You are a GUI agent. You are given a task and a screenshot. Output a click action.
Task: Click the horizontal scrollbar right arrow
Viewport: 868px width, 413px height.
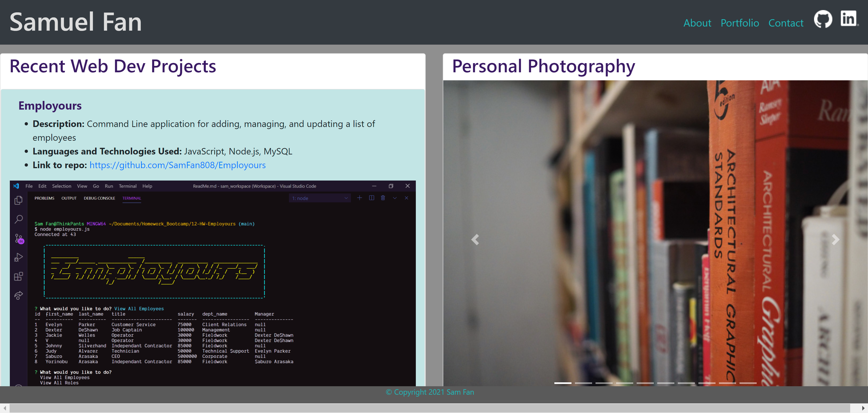click(863, 408)
